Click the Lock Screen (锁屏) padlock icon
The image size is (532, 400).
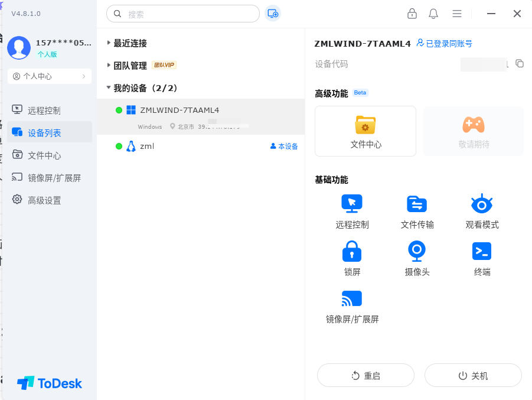tap(352, 251)
